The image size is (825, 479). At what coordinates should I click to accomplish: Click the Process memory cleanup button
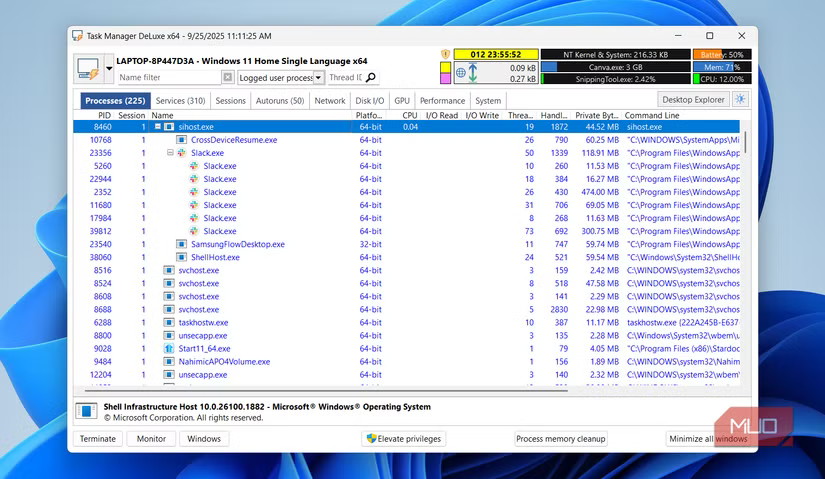[560, 439]
